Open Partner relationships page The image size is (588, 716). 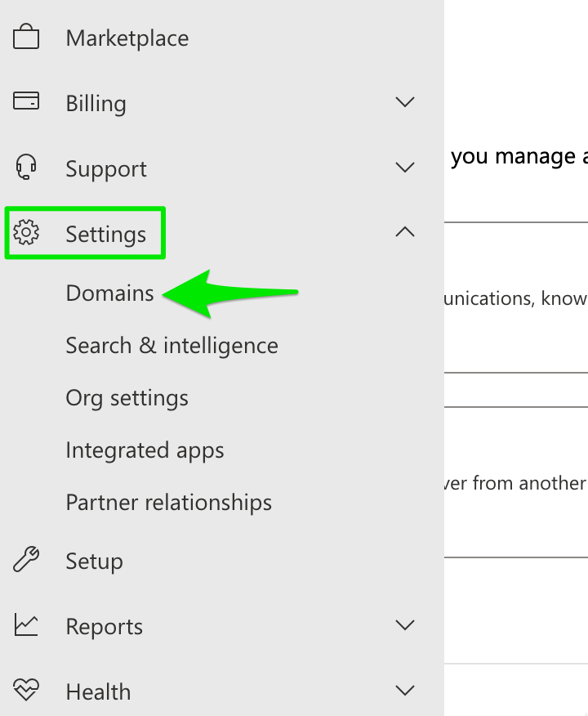169,503
